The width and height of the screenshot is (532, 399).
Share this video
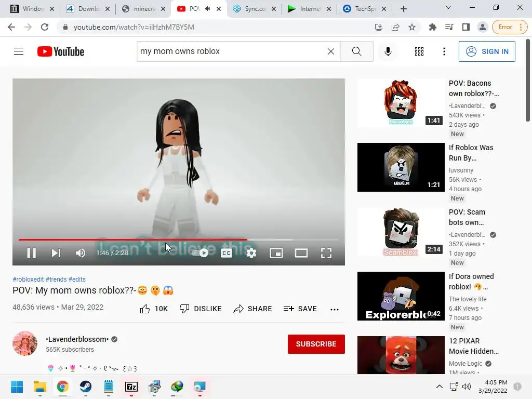253,309
